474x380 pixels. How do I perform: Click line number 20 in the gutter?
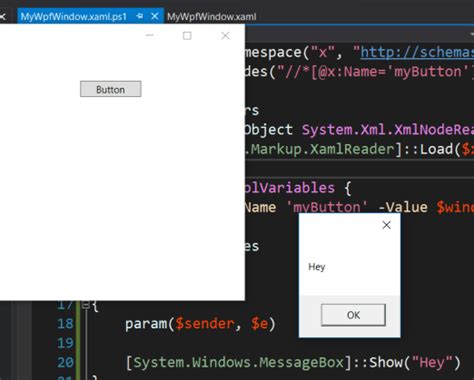coord(65,362)
